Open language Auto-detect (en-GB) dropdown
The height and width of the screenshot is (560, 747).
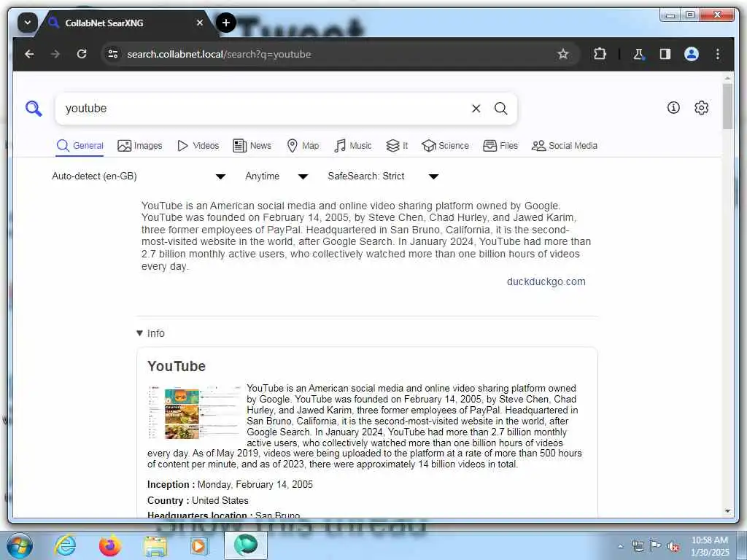tap(139, 176)
